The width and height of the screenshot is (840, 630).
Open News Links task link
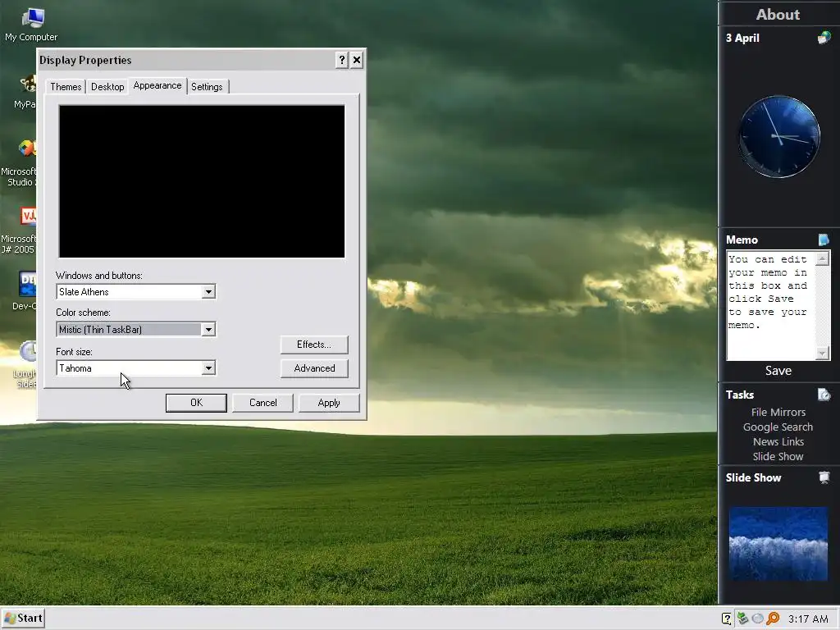coord(778,441)
